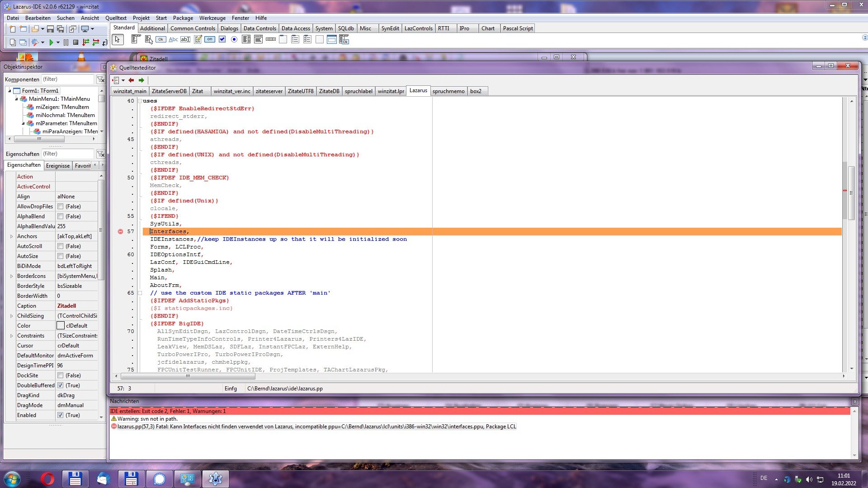Click the green Run button

pos(51,42)
